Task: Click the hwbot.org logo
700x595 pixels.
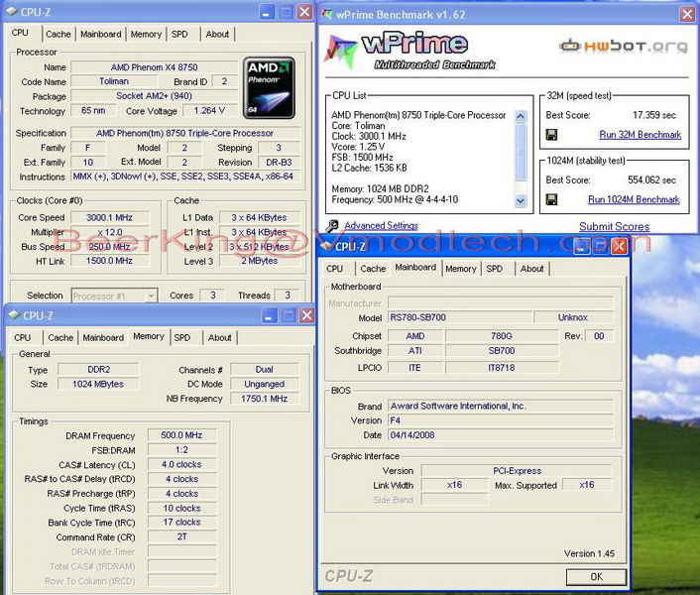Action: 624,46
